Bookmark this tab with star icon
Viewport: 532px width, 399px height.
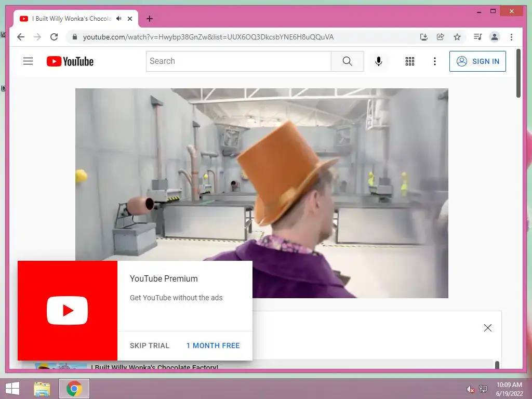pyautogui.click(x=457, y=37)
